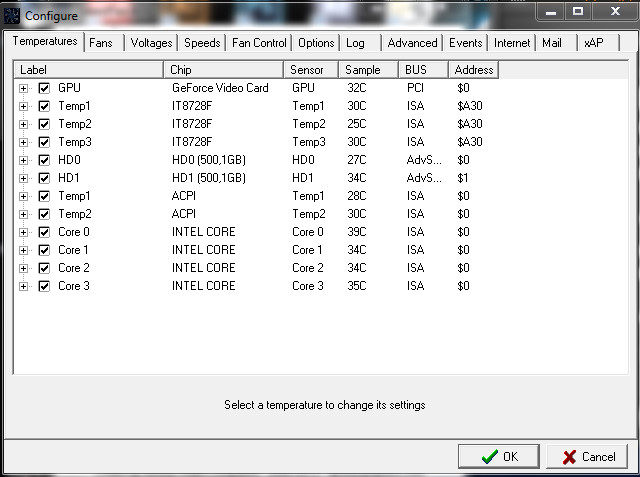Toggle the IT8728F Temp2 checkbox

44,124
